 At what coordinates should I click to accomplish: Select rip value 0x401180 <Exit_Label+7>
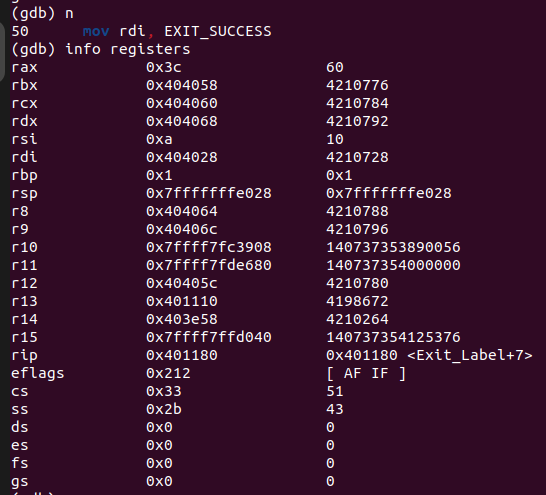(429, 355)
